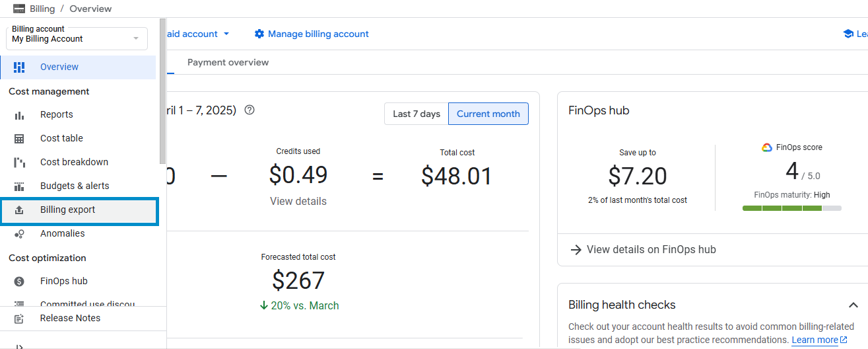Click the help question mark icon beside date range

pyautogui.click(x=250, y=110)
